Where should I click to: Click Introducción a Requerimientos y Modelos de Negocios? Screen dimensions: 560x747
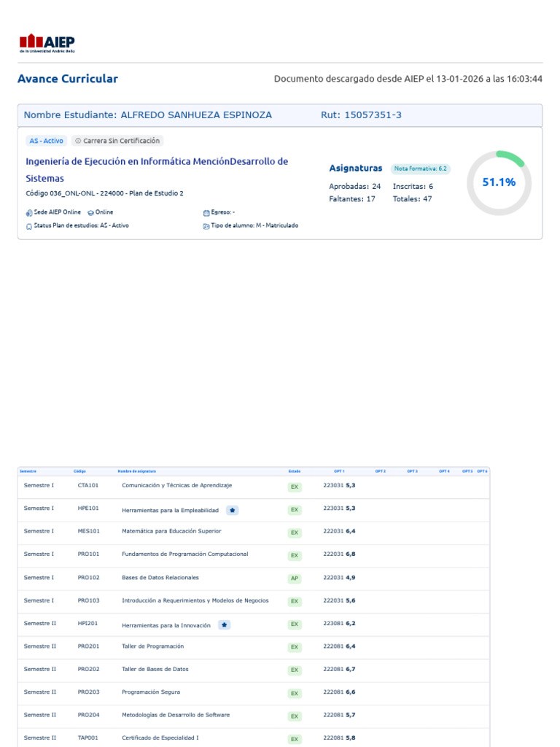195,600
